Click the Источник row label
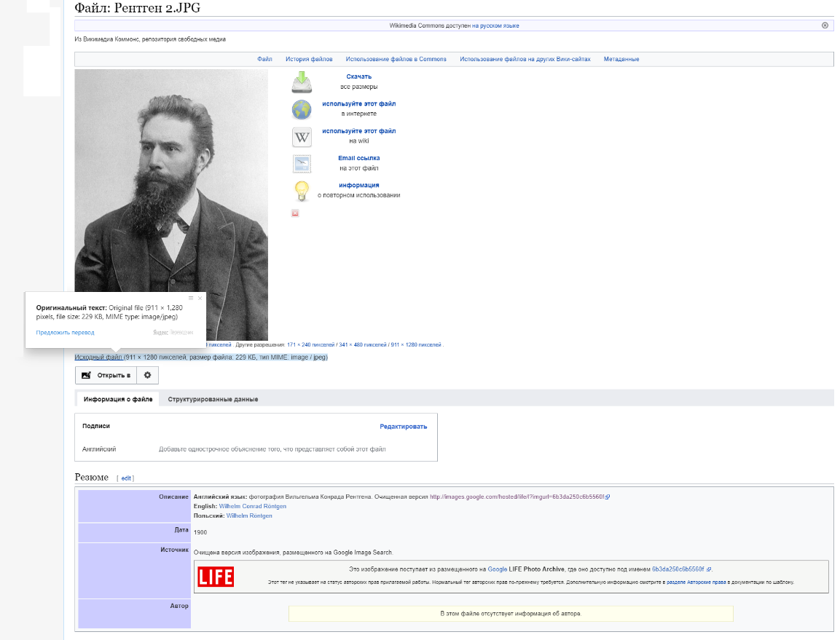The image size is (840, 640). (174, 550)
